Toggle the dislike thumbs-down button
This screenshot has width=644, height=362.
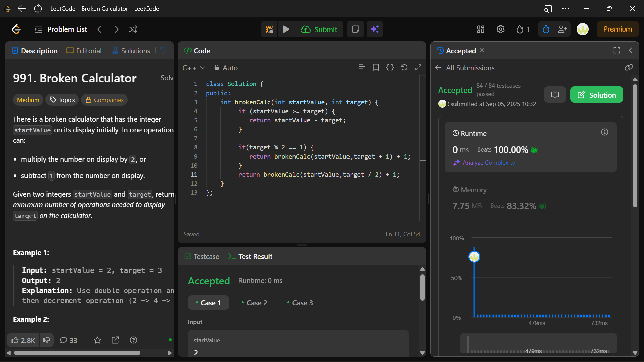pos(47,340)
